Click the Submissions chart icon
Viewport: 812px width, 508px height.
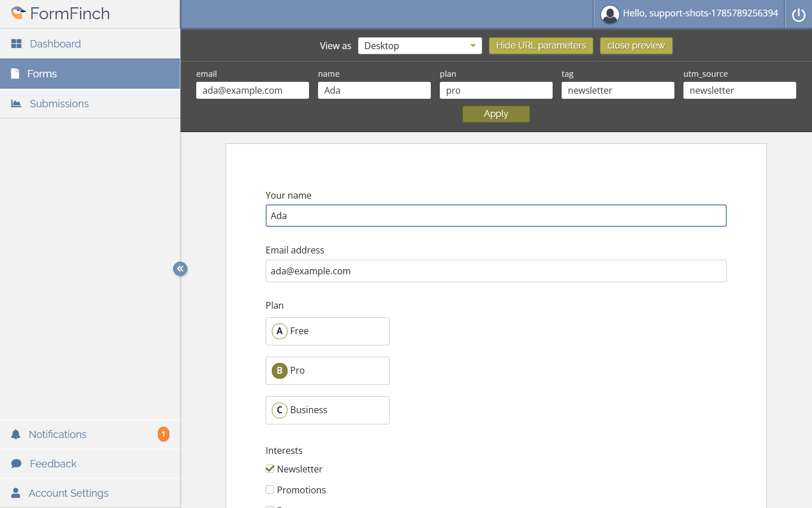16,103
